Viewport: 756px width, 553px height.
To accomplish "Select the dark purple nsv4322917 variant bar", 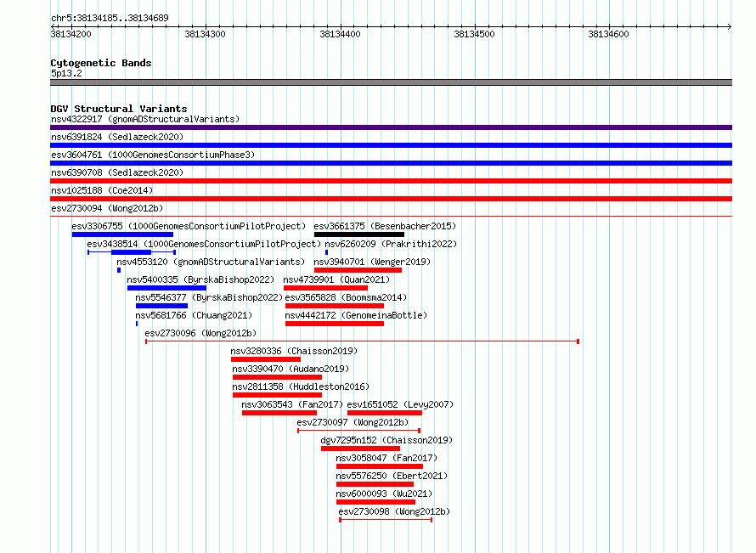I will click(x=391, y=127).
